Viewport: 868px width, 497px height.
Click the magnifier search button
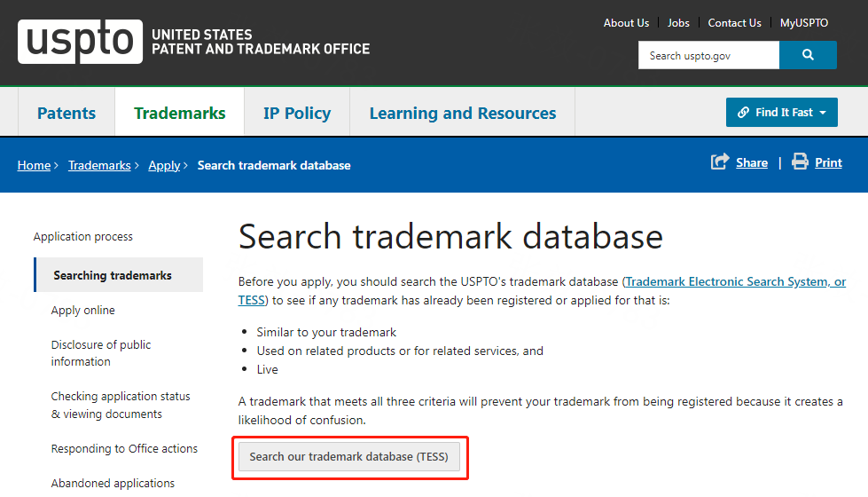click(x=808, y=55)
